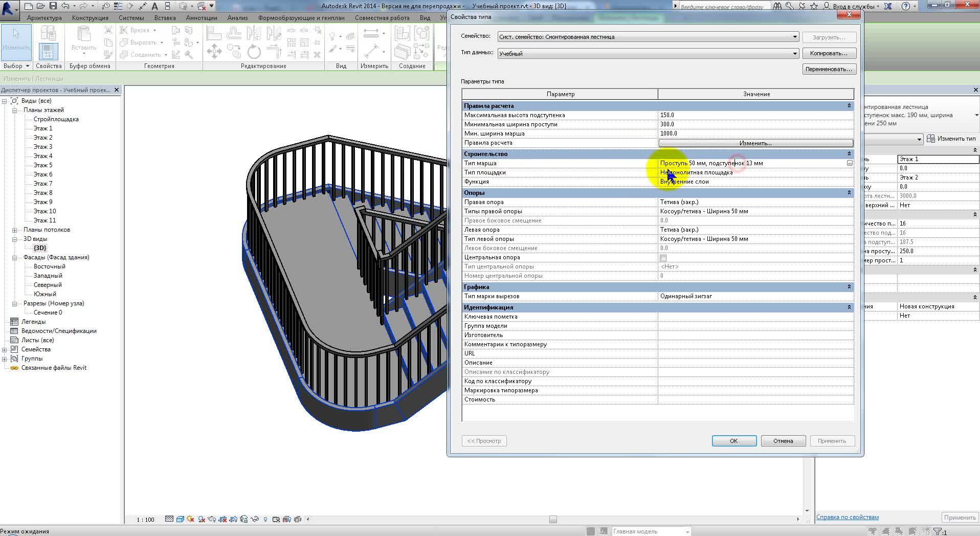Click the Text (A) tool in quick access toolbar
Image resolution: width=980 pixels, height=536 pixels.
pos(154,6)
